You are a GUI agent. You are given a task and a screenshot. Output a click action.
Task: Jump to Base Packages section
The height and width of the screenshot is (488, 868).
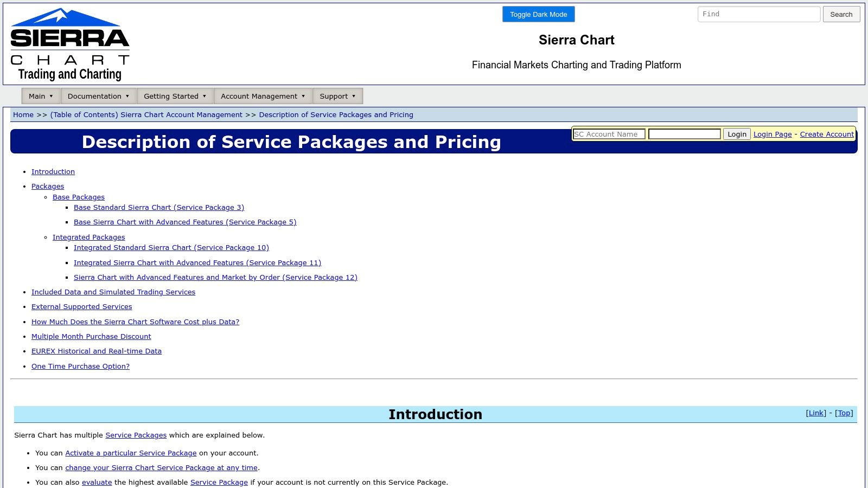[x=79, y=197]
